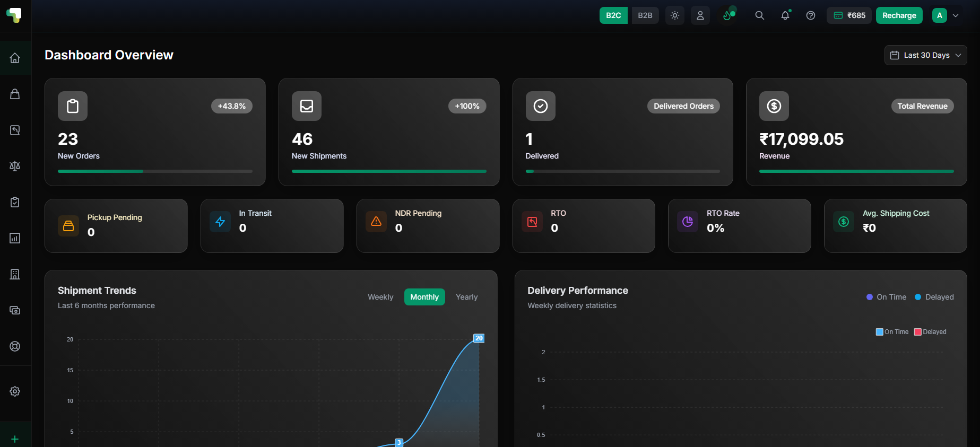Screen dimensions: 980x447
Task: Select the B2C mode toggle
Action: [613, 15]
